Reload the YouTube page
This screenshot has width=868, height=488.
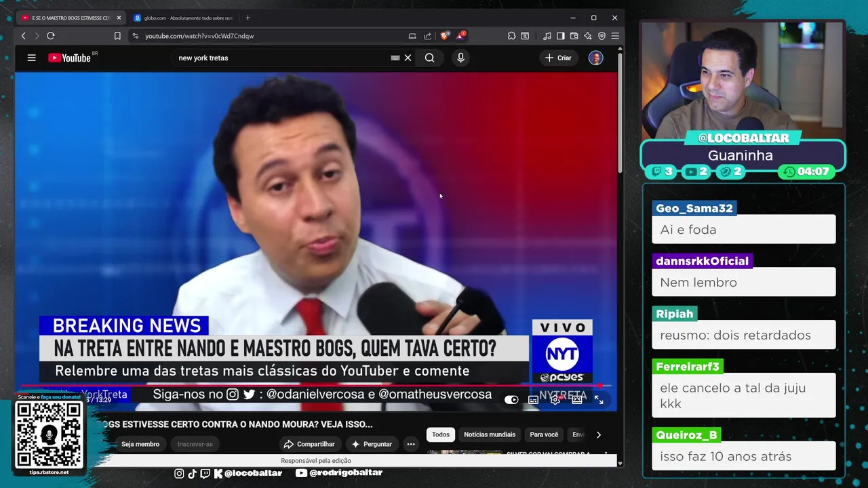[x=50, y=36]
